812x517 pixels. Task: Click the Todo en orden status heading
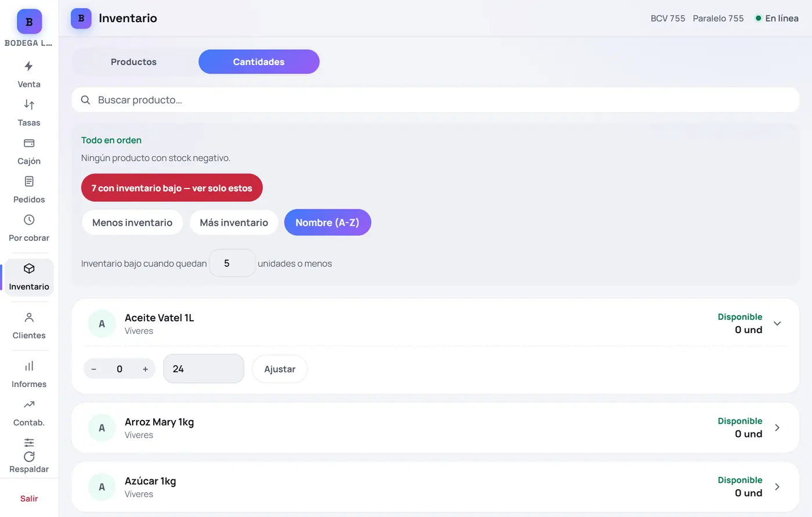point(111,140)
